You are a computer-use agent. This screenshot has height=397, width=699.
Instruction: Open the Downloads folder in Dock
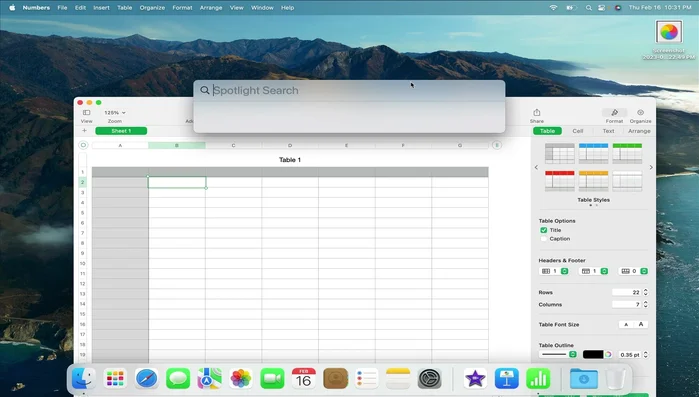pyautogui.click(x=584, y=379)
